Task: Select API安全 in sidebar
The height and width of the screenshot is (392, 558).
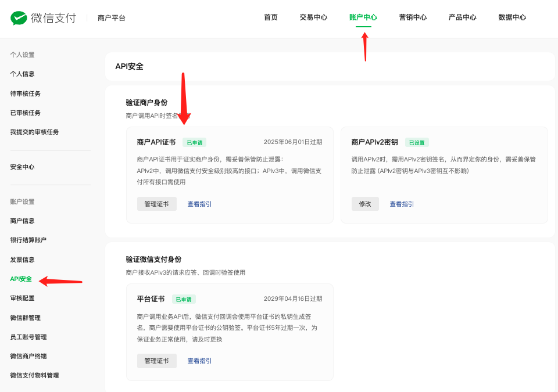Action: pyautogui.click(x=21, y=279)
